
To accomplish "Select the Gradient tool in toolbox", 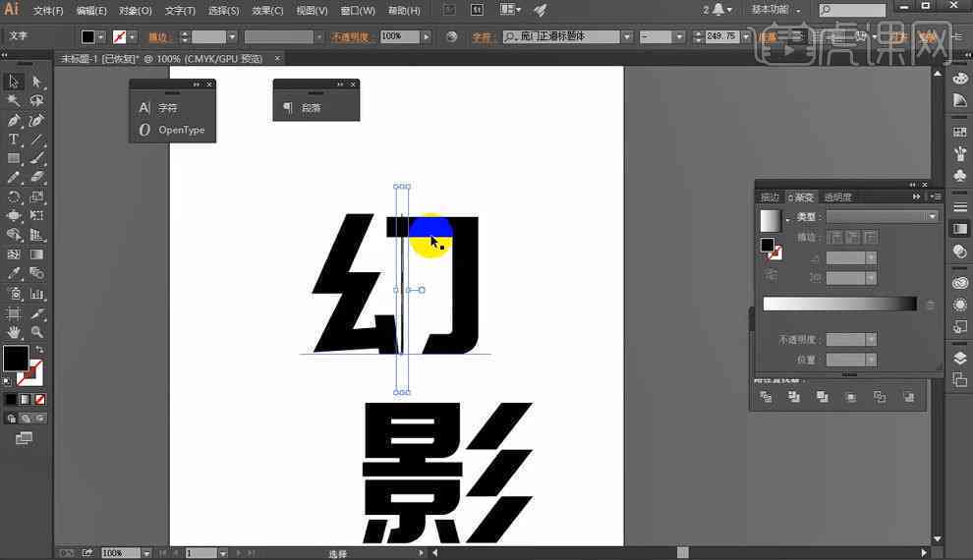I will [x=36, y=254].
